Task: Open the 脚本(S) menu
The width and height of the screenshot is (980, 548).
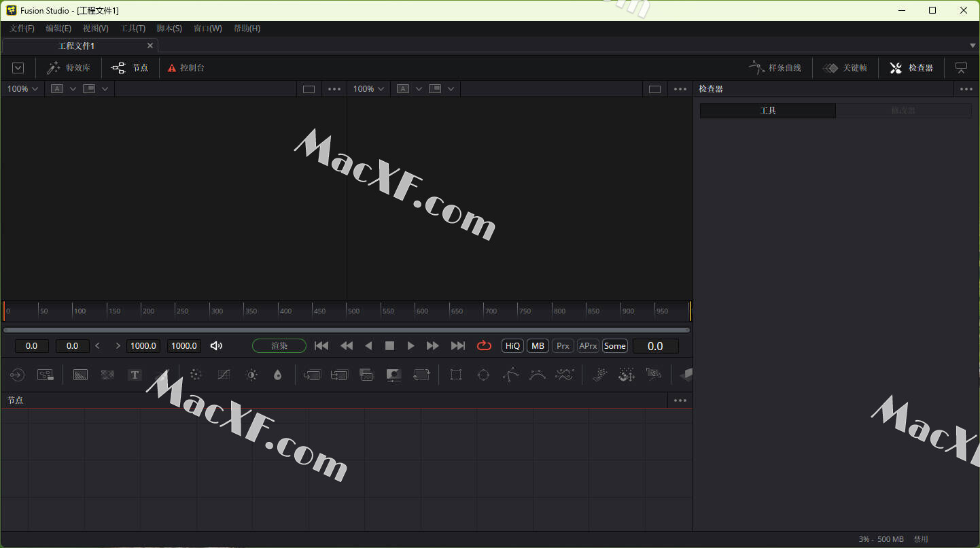Action: pyautogui.click(x=169, y=29)
